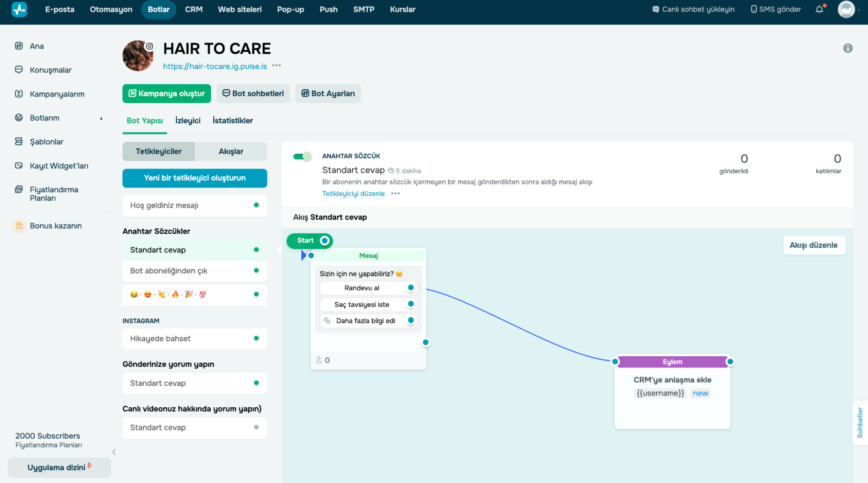Click the Kampanyalarım sidebar icon
868x483 pixels.
[x=19, y=94]
